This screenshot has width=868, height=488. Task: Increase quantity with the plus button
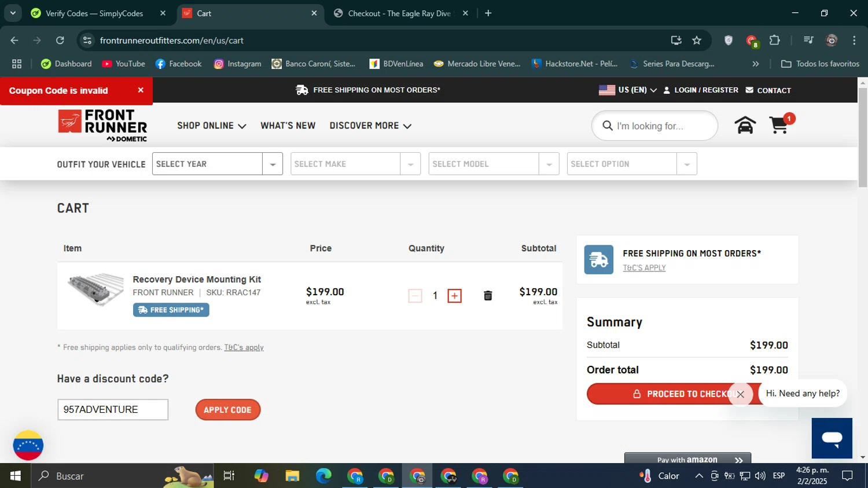coord(455,296)
